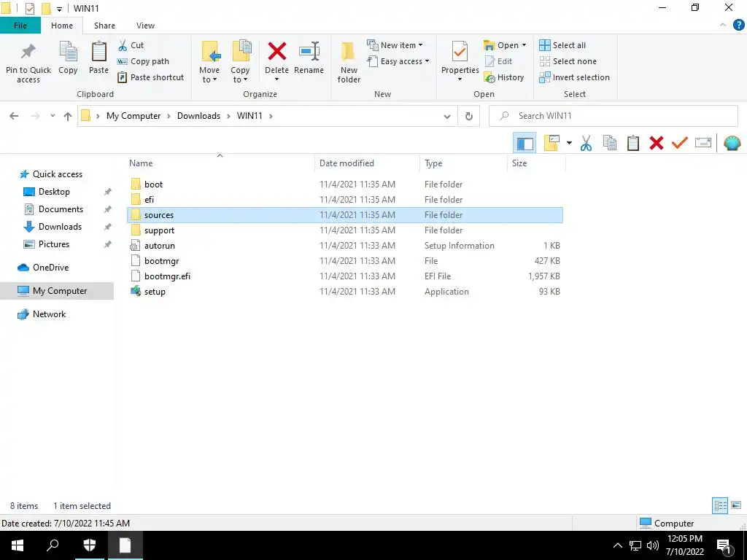747x560 pixels.
Task: Click Copy path in Clipboard group
Action: [x=143, y=61]
